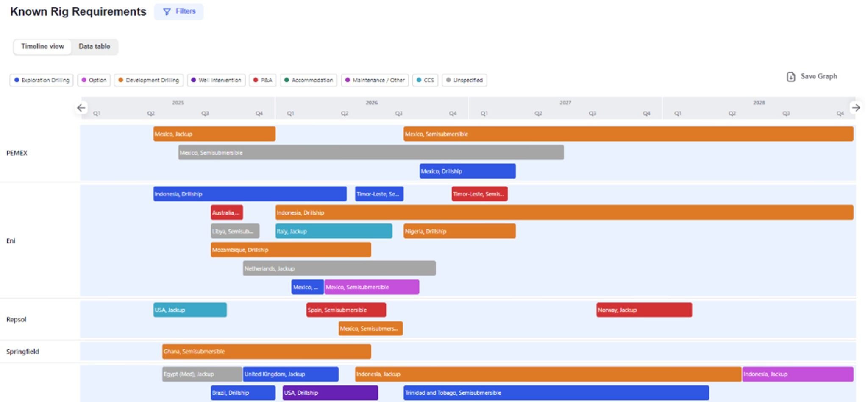Open the Filters funnel button
Viewport: 868px width, 402px height.
(x=179, y=11)
